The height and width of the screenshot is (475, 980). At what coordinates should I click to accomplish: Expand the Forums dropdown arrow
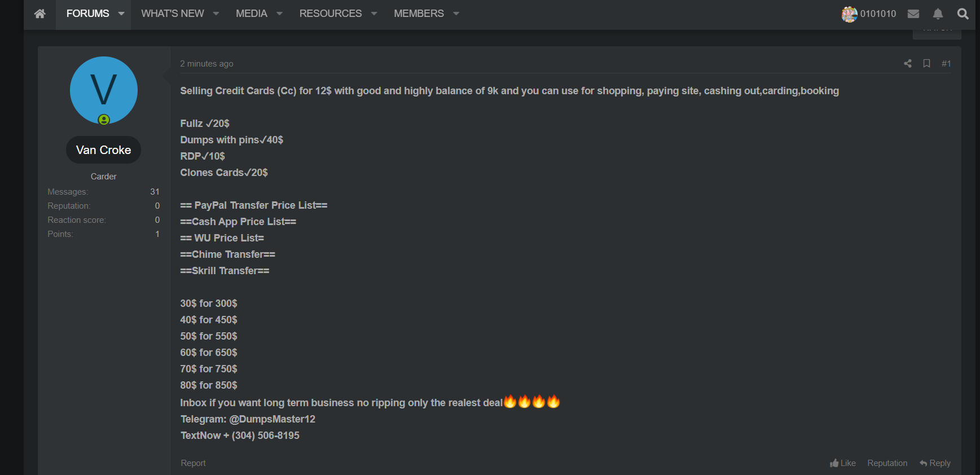coord(121,14)
